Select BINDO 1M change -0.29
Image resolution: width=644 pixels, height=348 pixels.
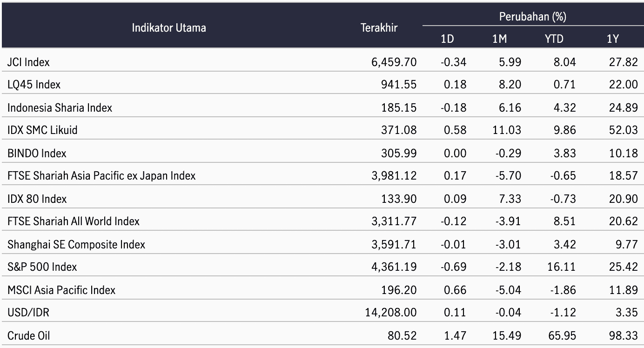(x=508, y=153)
